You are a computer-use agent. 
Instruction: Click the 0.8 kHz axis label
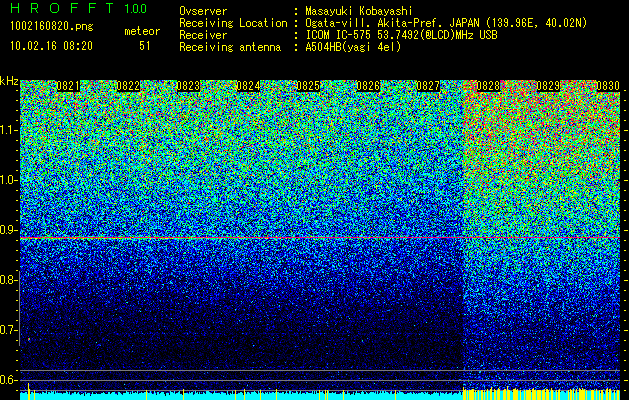pos(8,280)
